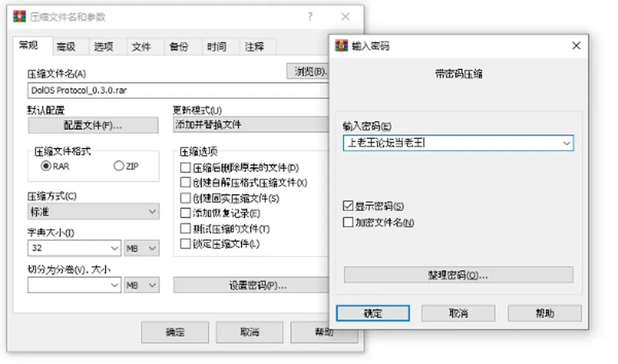This screenshot has width=618, height=364.
Task: Click 取消 in password dialog
Action: (x=458, y=314)
